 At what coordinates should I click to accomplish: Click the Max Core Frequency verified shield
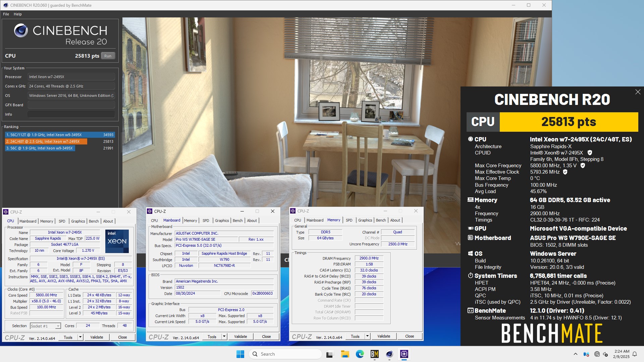coord(583,166)
